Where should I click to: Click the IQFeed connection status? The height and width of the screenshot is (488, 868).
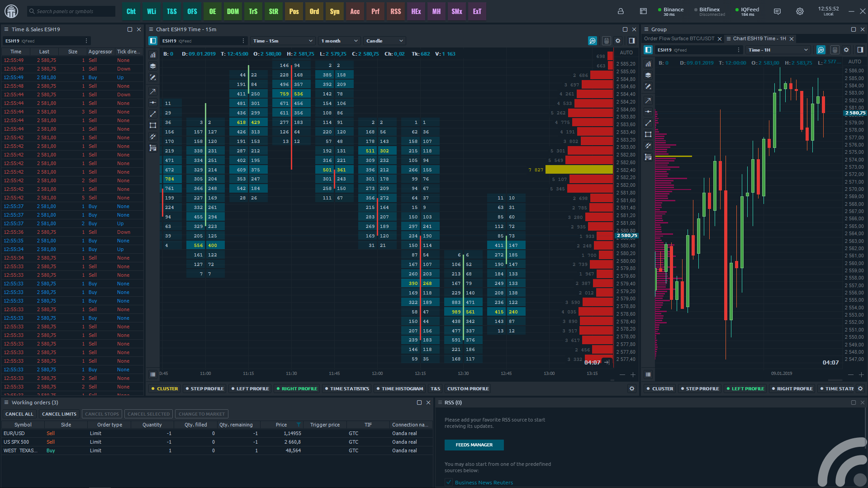[x=747, y=11]
